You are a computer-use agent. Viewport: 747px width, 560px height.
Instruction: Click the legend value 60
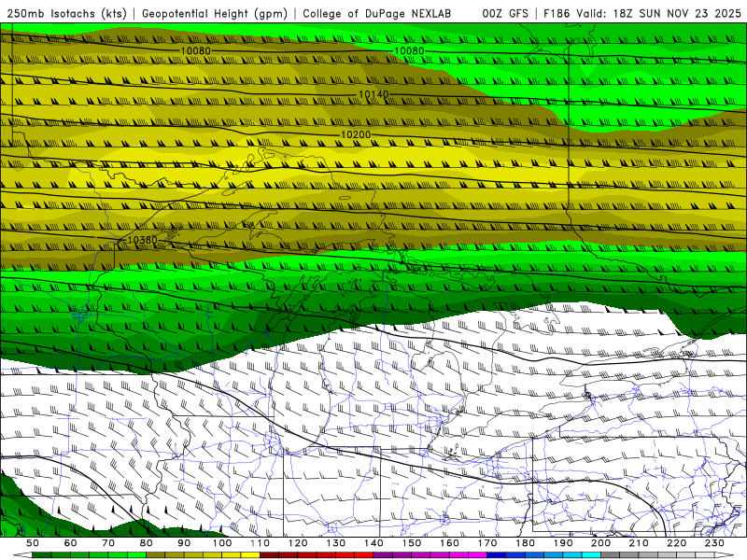pyautogui.click(x=70, y=543)
